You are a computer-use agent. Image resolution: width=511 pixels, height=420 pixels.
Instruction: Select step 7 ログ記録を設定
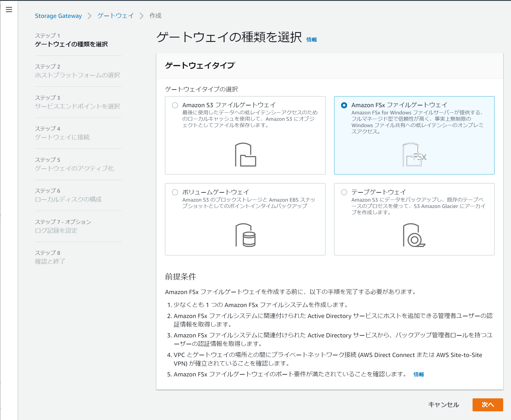[x=56, y=231]
